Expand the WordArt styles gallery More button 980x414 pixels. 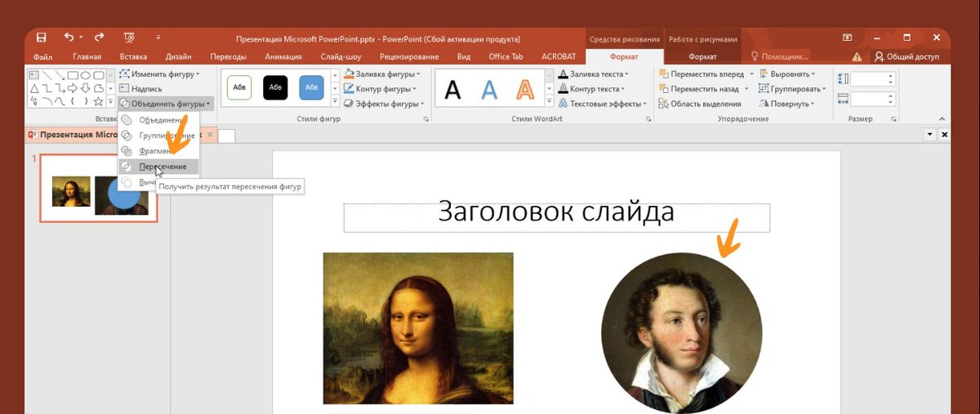coord(549,102)
